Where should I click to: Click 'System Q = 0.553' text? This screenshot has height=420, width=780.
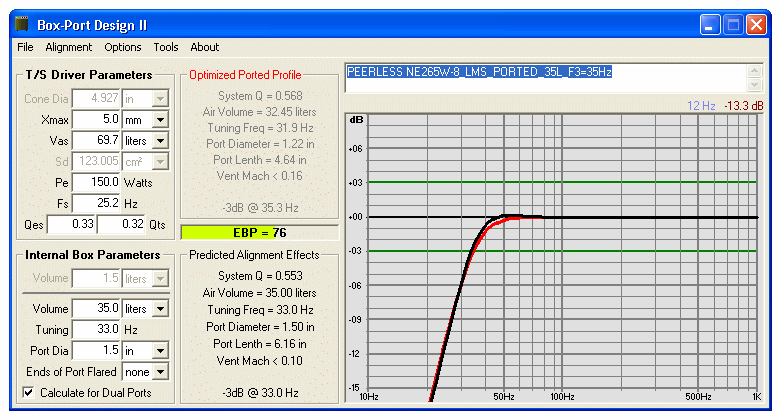(x=260, y=276)
